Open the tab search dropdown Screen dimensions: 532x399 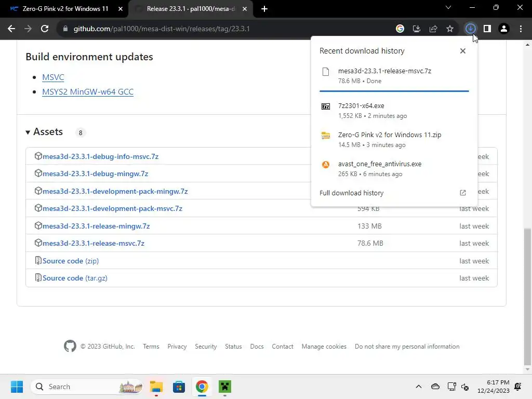pyautogui.click(x=448, y=7)
